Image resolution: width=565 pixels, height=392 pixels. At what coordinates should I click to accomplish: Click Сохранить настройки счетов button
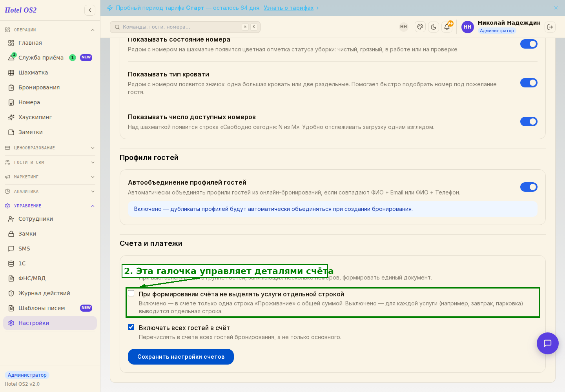coord(181,357)
